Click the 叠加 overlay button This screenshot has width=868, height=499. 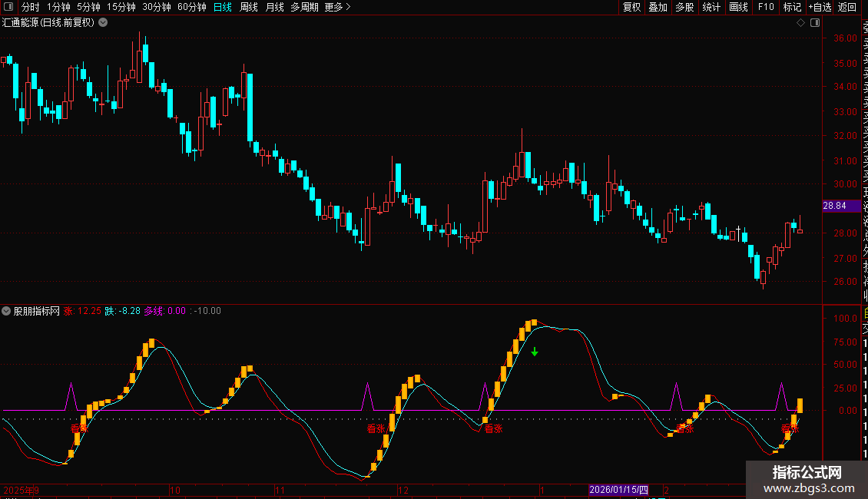[658, 7]
